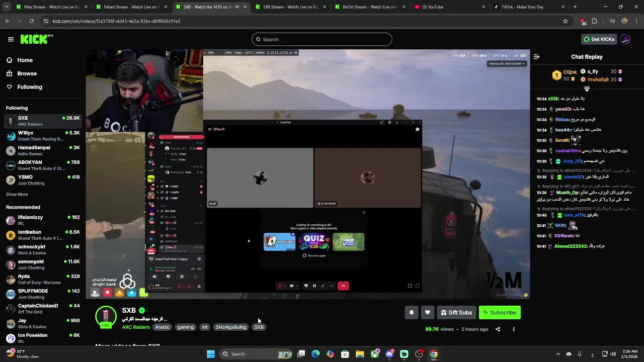Share the video with share icon
644x362 pixels.
point(498,329)
